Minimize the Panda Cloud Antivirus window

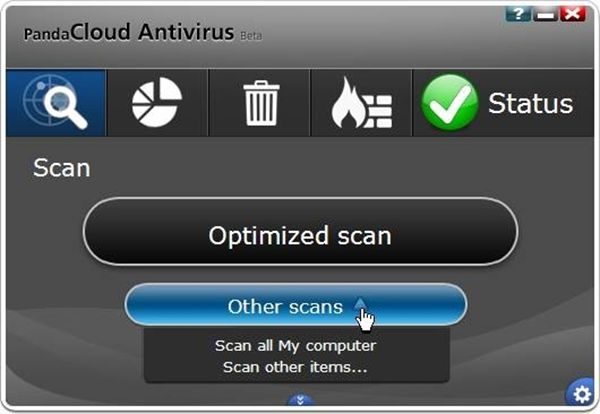[545, 14]
